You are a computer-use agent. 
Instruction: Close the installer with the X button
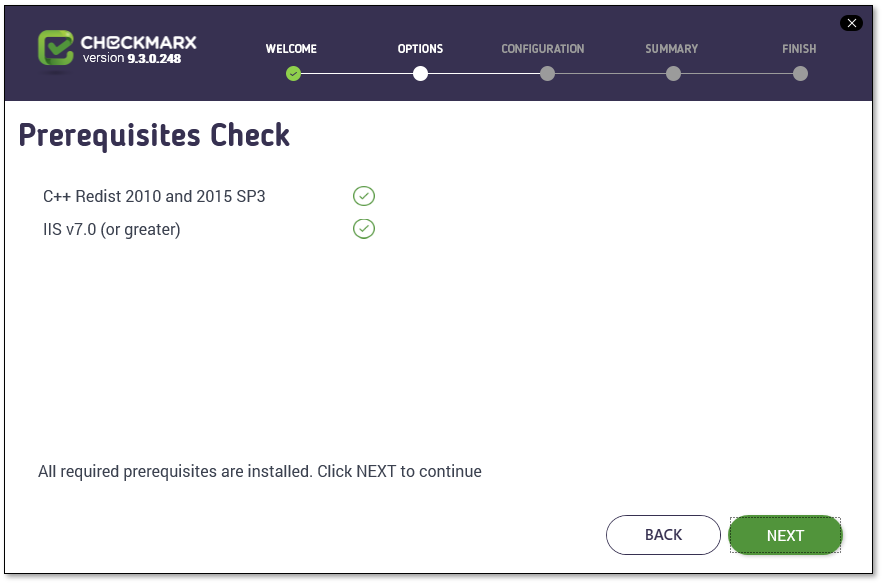(x=851, y=23)
